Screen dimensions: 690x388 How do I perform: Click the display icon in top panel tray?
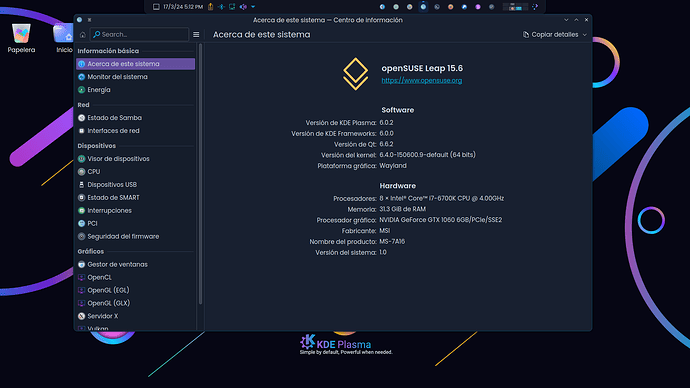[x=232, y=7]
